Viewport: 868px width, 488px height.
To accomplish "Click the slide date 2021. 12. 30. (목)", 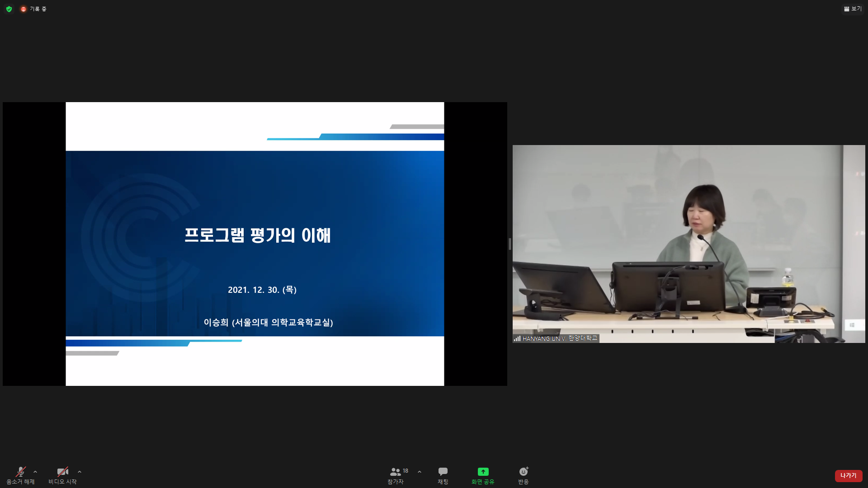I will point(262,290).
